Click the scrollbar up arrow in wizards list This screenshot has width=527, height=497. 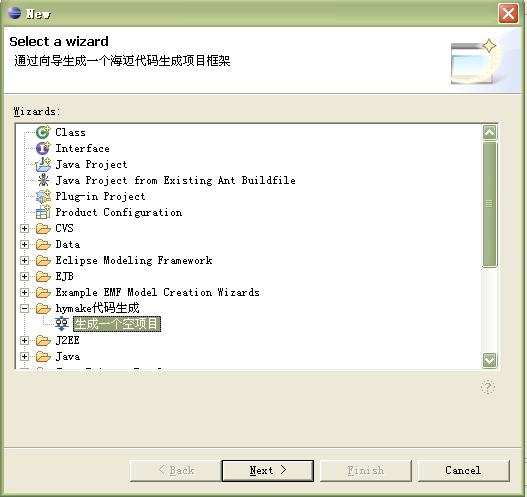[x=489, y=132]
